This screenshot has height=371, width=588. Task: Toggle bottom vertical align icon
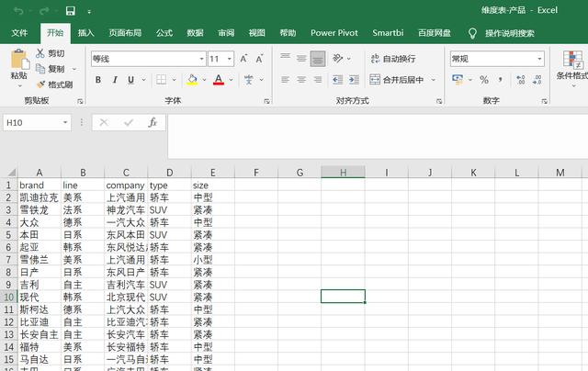point(318,59)
